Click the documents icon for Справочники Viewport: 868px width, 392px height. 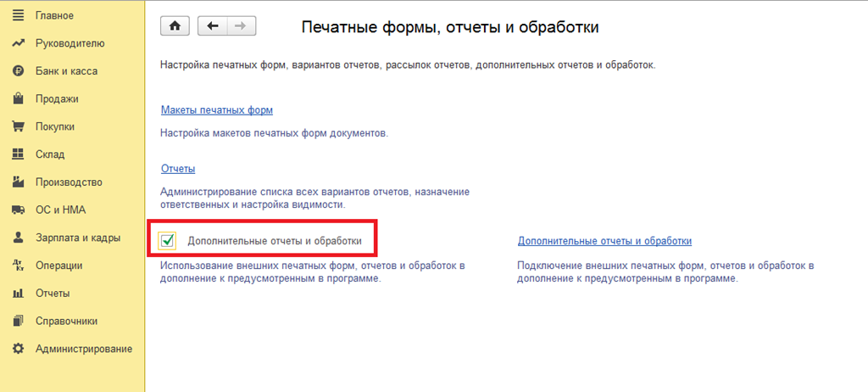click(19, 321)
